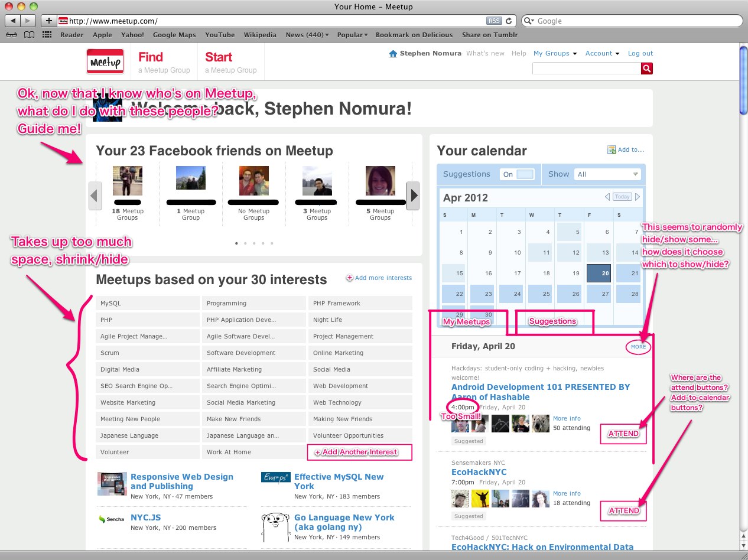Click the Meetup logo icon
Viewport: 748px width, 560px height.
point(105,61)
